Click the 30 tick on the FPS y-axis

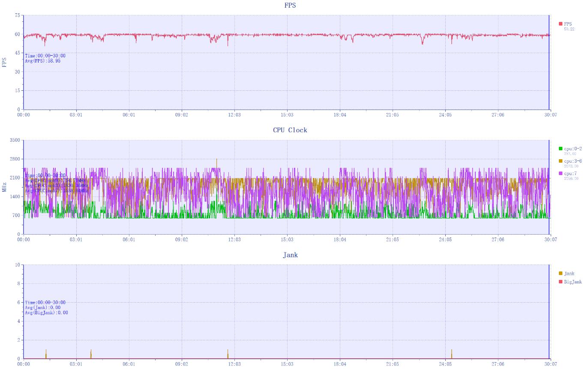click(x=17, y=71)
